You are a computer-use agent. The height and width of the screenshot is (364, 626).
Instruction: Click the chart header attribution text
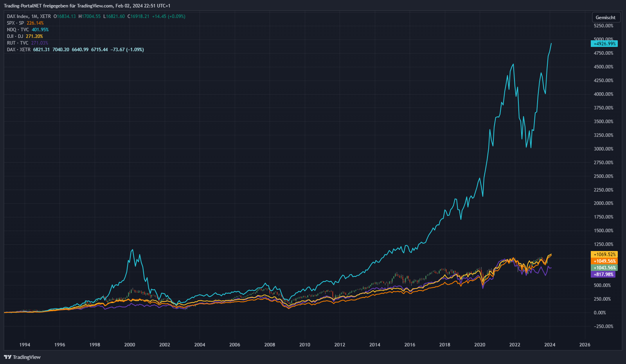point(87,6)
